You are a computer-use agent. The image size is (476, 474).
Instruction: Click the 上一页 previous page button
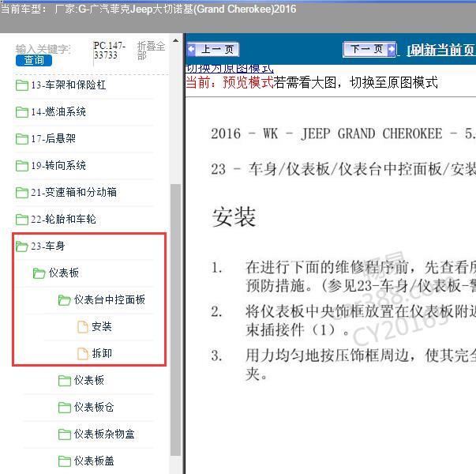pos(213,49)
